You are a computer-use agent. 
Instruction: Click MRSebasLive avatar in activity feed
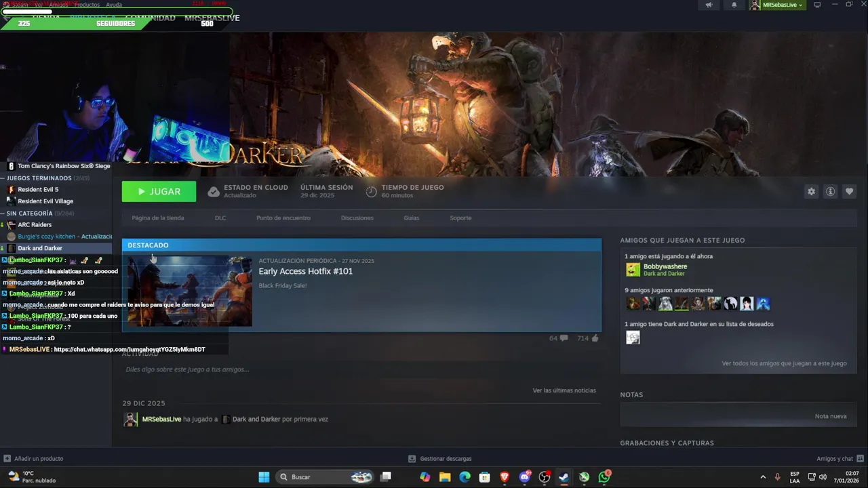point(130,420)
